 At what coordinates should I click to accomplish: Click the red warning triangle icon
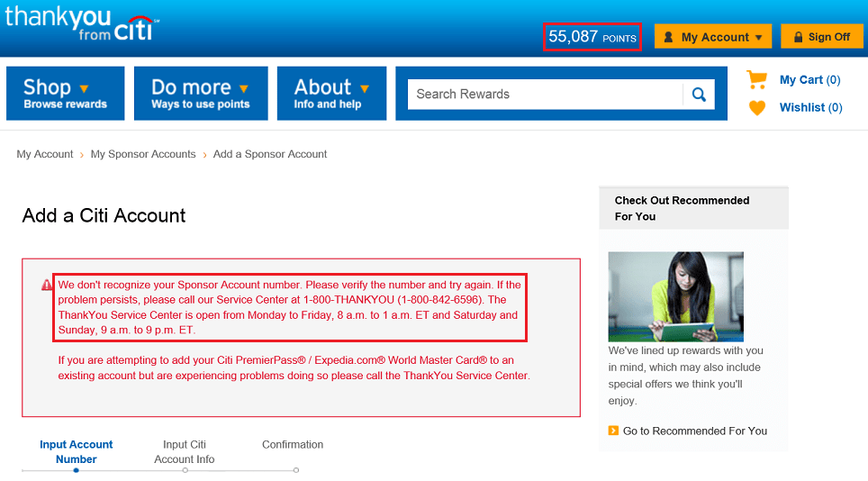click(x=47, y=285)
